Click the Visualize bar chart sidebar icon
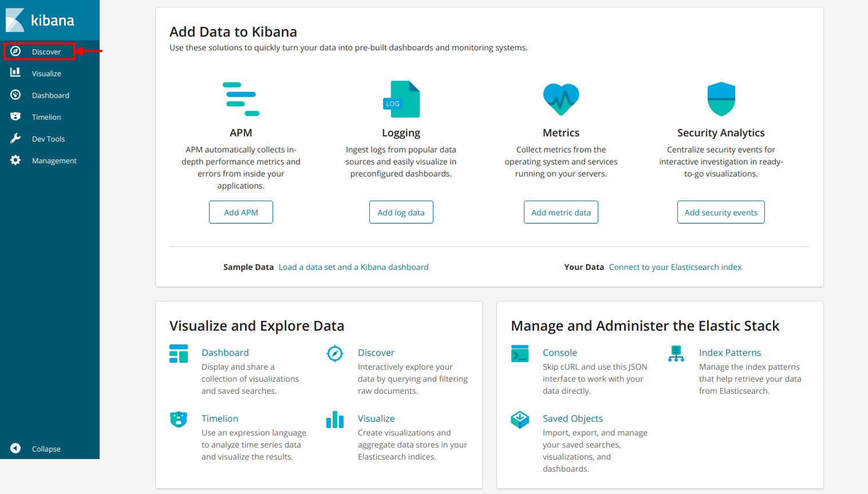 click(x=15, y=73)
